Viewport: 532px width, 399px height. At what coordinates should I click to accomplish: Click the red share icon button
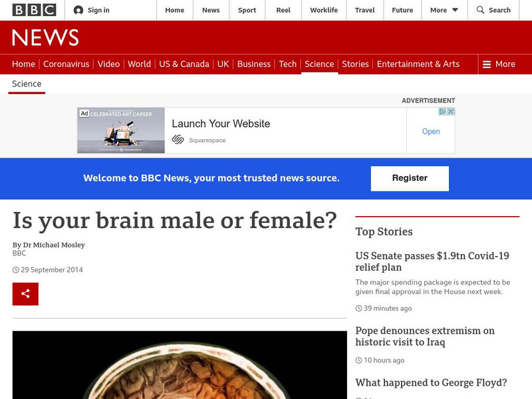pyautogui.click(x=25, y=294)
